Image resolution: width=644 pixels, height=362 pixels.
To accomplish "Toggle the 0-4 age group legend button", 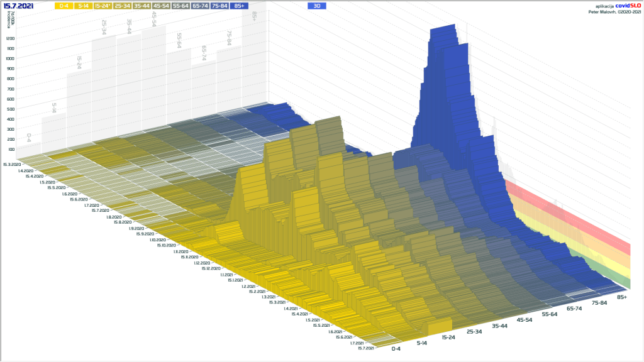I will (x=63, y=6).
